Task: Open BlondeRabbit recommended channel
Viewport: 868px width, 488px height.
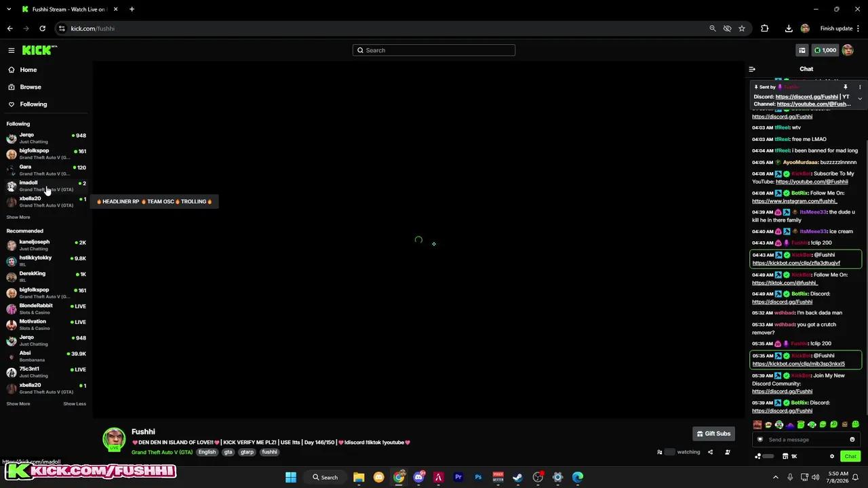Action: [46, 308]
